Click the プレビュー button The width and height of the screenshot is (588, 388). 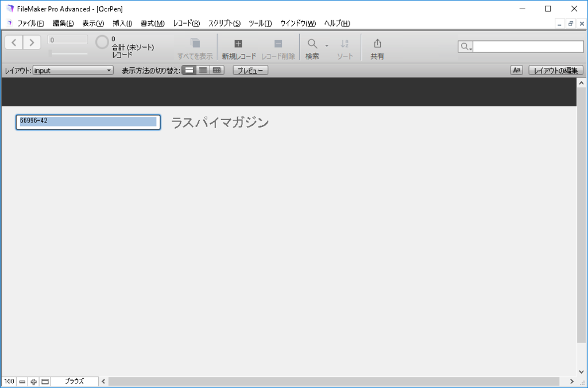[250, 70]
